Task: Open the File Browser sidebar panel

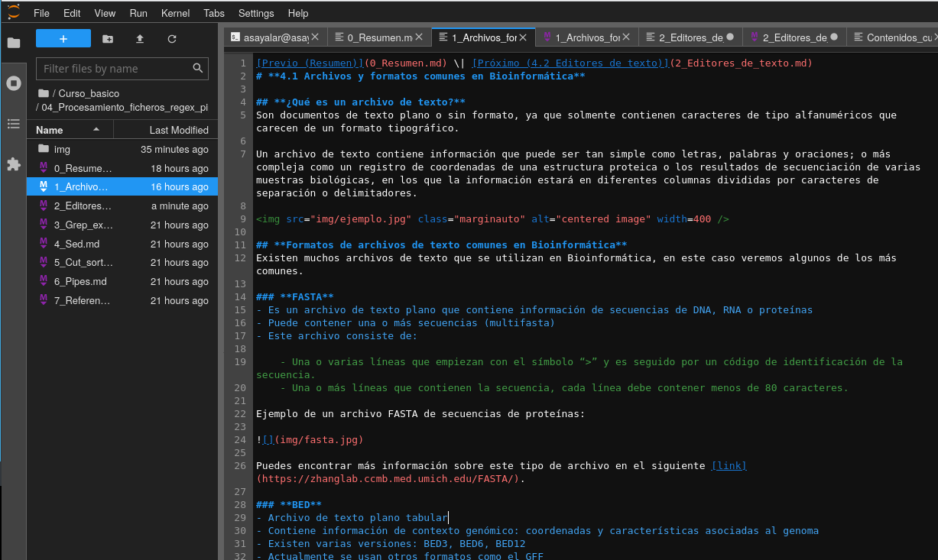Action: [13, 43]
